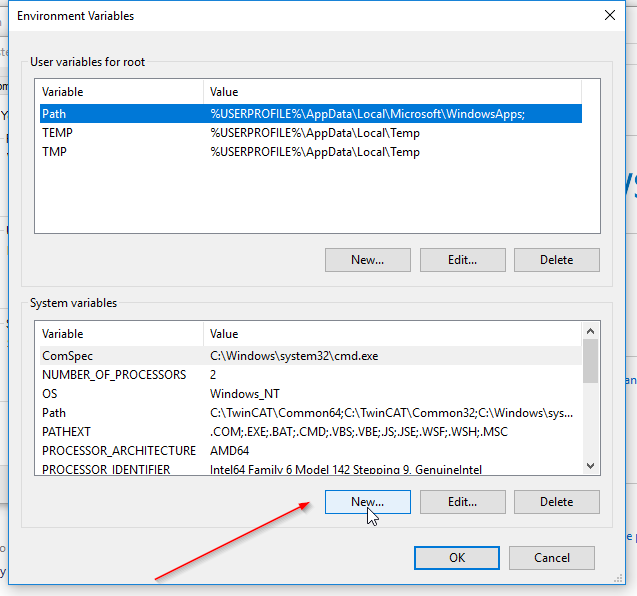Select the ComSpec system variable
Viewport: 637px width, 596px height.
tap(311, 356)
